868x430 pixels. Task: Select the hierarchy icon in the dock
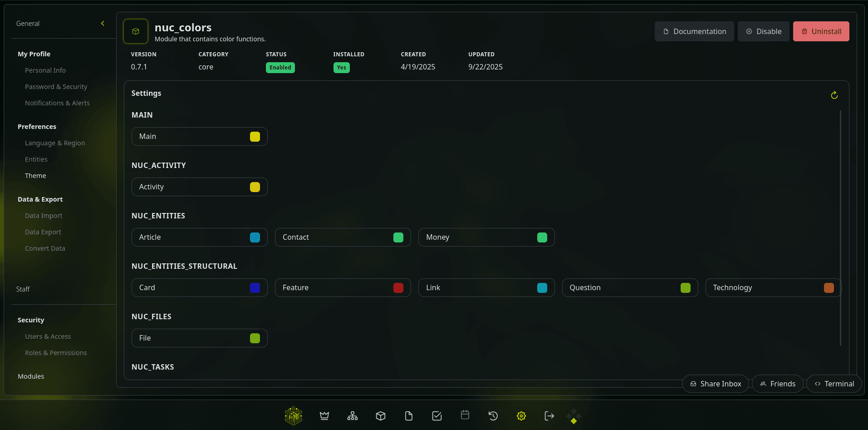(x=352, y=415)
